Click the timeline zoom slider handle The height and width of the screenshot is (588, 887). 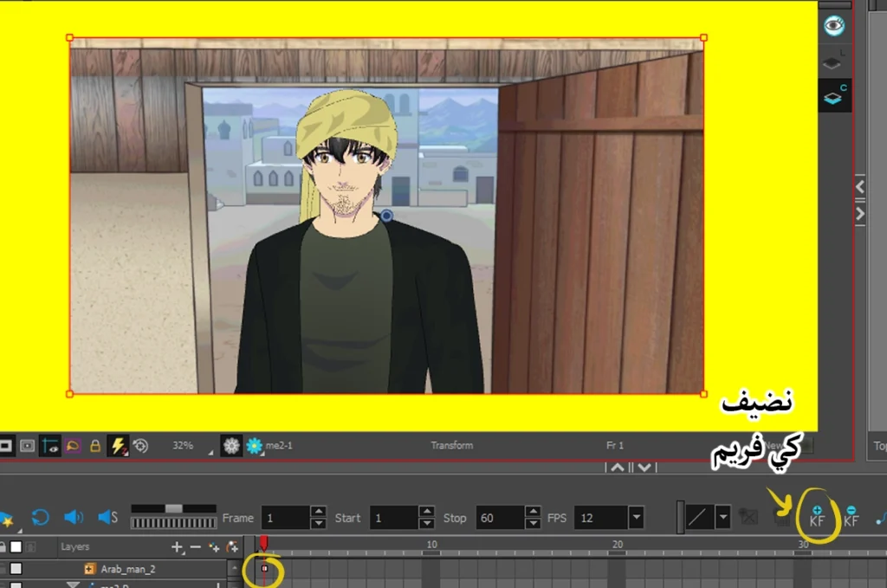coord(173,508)
